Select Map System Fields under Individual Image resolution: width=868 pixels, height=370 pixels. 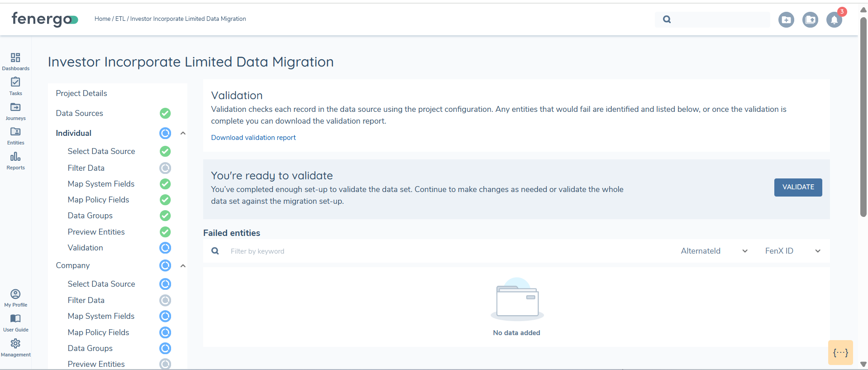pyautogui.click(x=101, y=184)
